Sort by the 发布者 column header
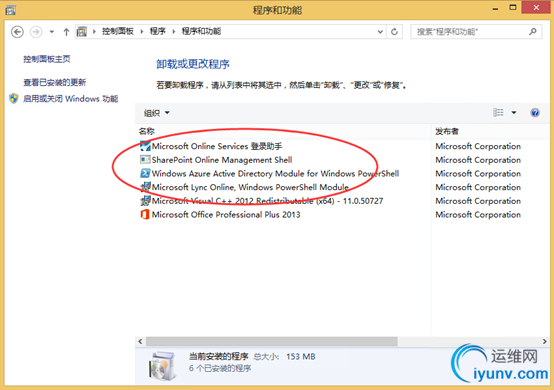Viewport: 554px width, 390px height. pyautogui.click(x=491, y=131)
